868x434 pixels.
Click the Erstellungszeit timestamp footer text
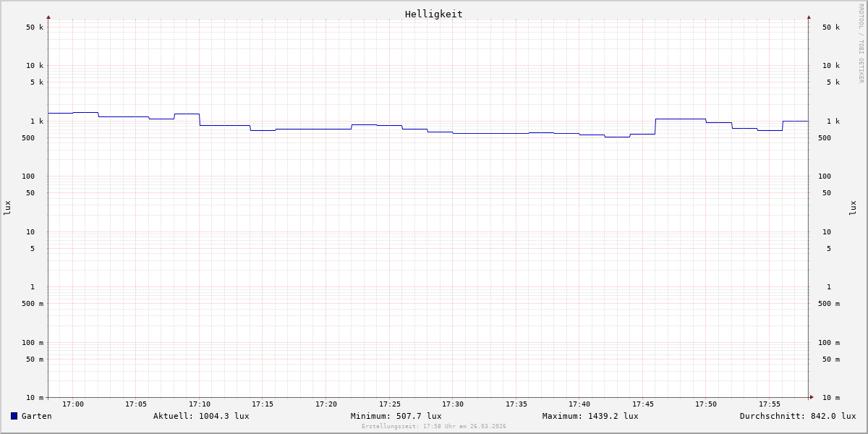[434, 426]
